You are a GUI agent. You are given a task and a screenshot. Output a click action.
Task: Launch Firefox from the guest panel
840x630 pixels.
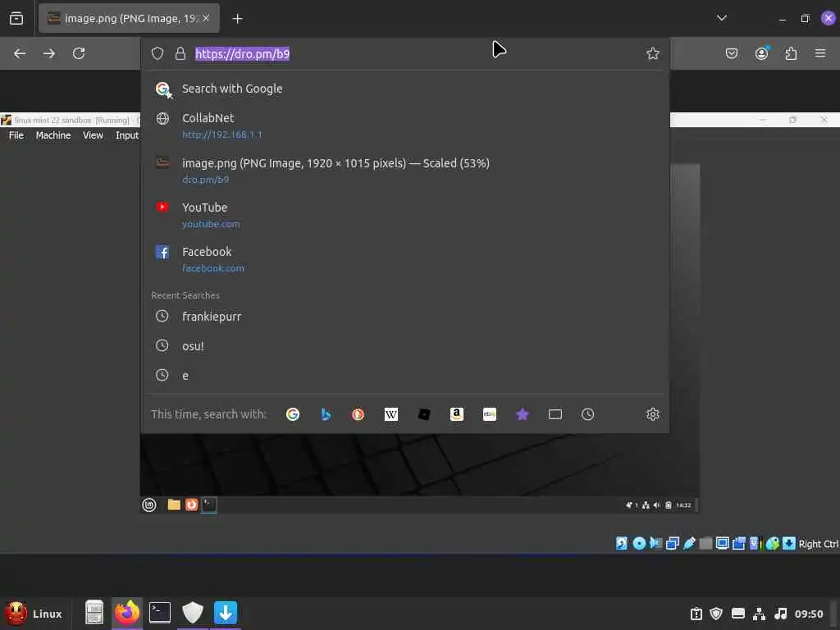coord(191,504)
